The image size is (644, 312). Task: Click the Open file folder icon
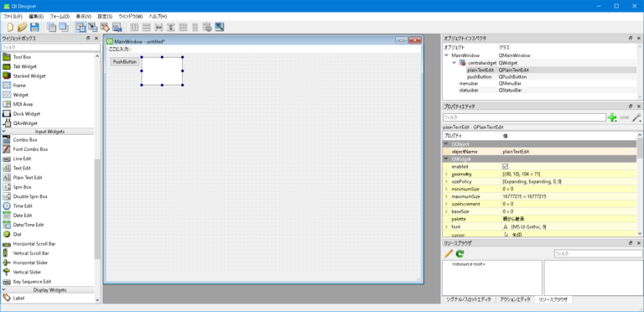(x=22, y=28)
